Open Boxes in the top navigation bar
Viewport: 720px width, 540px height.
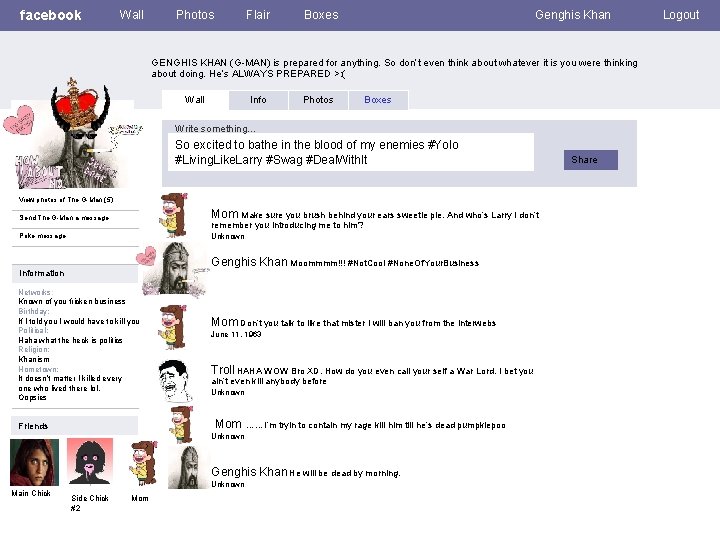[321, 15]
